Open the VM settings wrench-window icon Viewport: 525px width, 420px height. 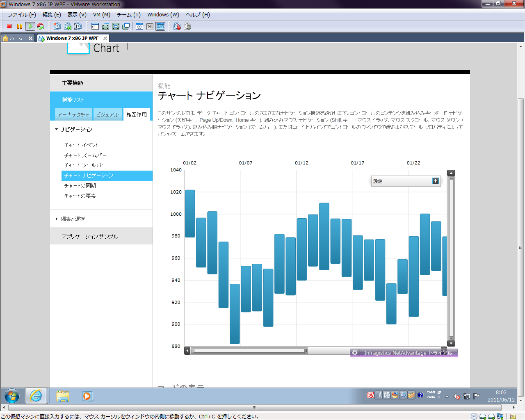[x=139, y=26]
